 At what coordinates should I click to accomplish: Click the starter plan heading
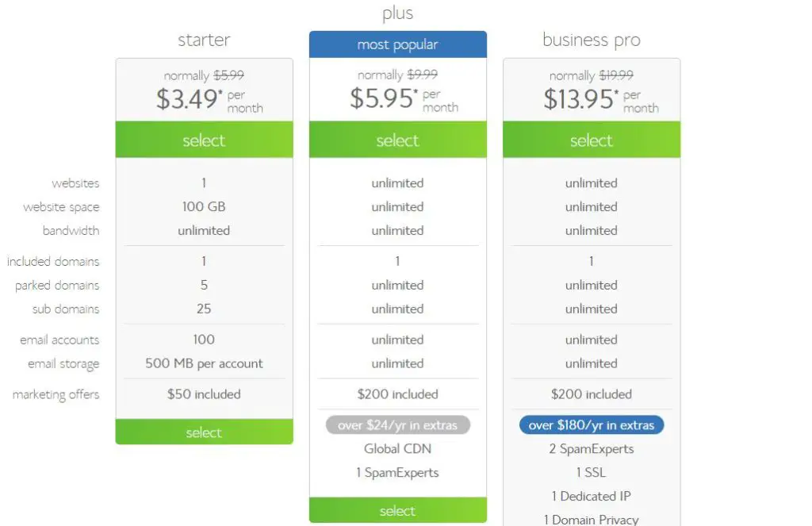[x=204, y=40]
